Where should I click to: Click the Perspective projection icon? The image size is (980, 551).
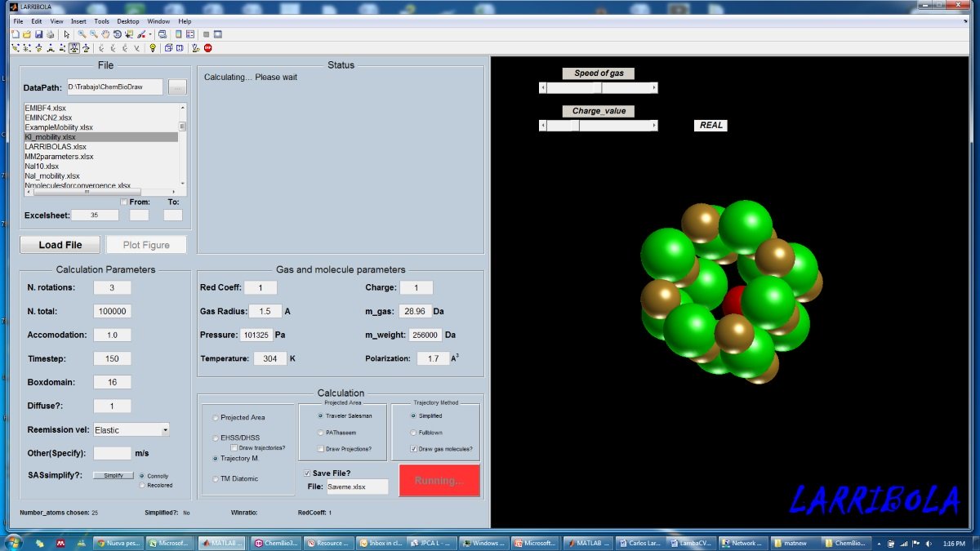click(x=179, y=47)
